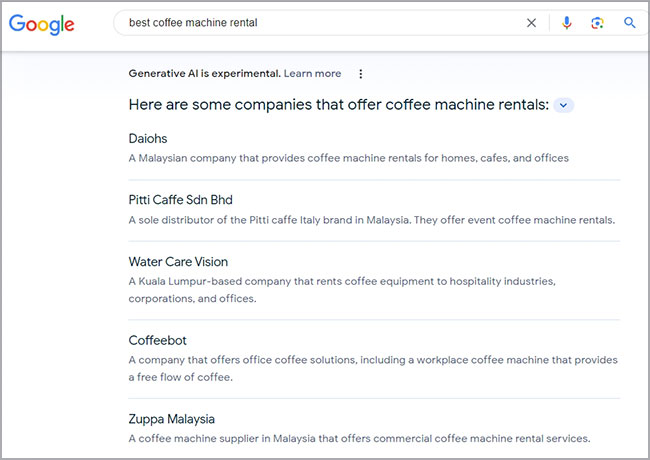Open the Pitti Caffe Sdn Bhd entry
Viewport: 650px width, 460px height.
pos(180,200)
